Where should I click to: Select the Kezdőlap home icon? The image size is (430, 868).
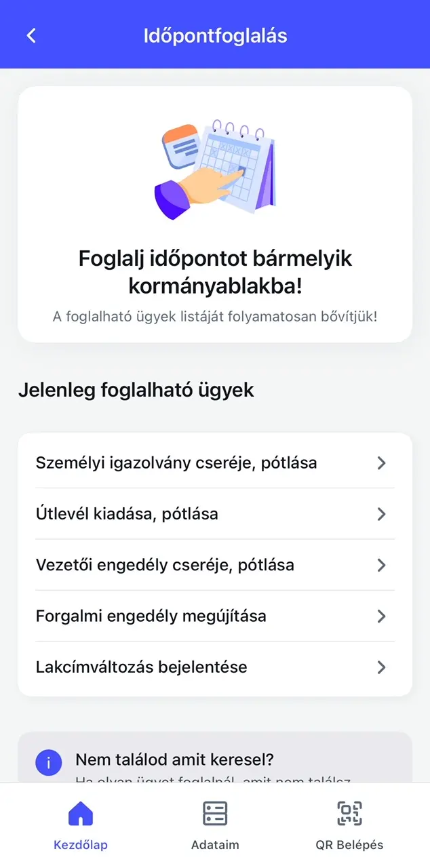tap(80, 812)
